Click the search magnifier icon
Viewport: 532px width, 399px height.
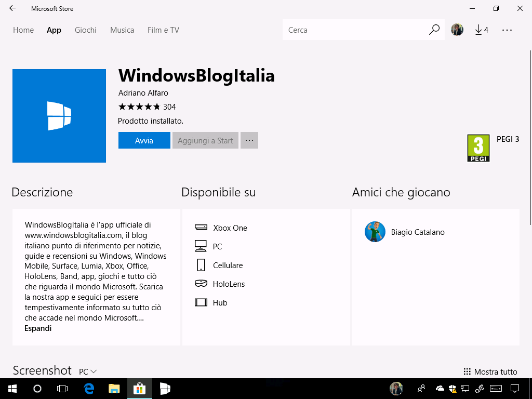point(434,30)
